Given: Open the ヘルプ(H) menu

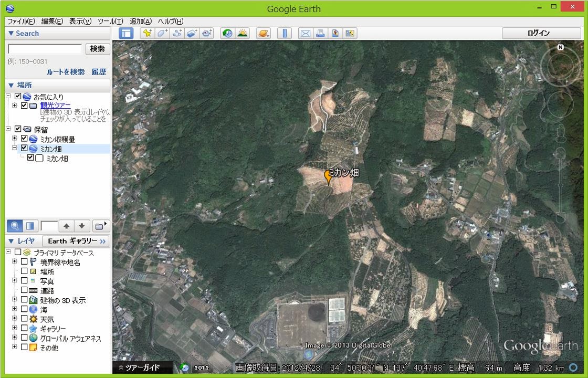Looking at the screenshot, I should 171,22.
